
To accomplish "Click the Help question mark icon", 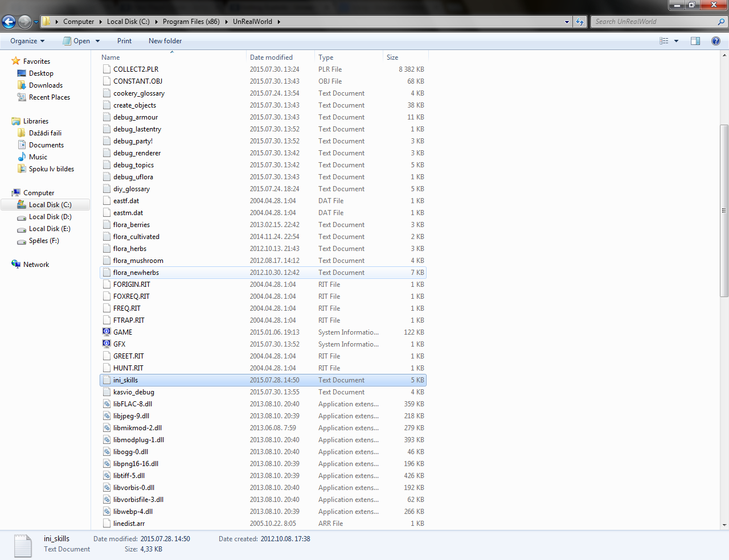I will coord(716,41).
